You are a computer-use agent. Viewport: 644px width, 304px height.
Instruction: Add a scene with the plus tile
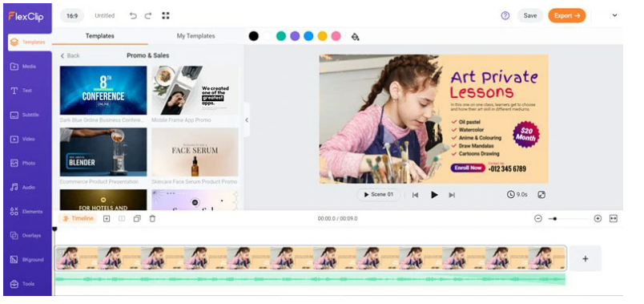[586, 259]
